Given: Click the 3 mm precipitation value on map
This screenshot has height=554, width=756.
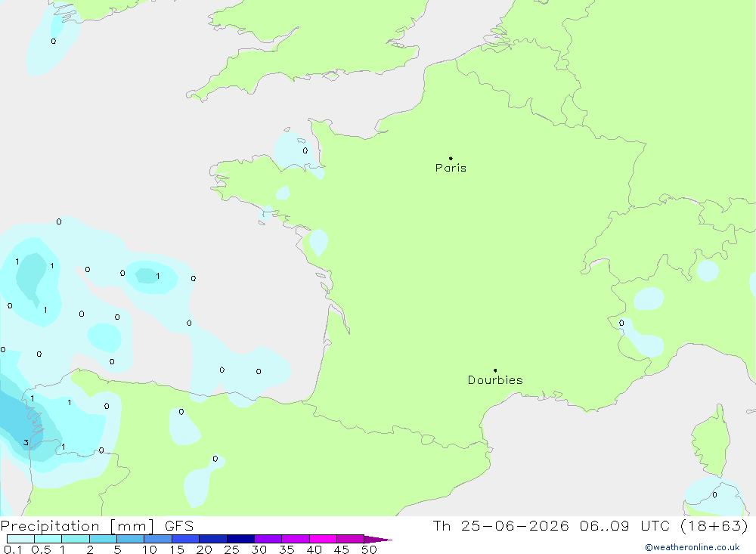Looking at the screenshot, I should (x=26, y=442).
